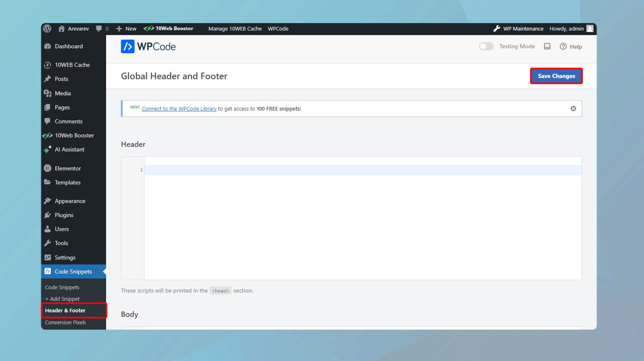Expand the Howdy, admin account menu

click(566, 28)
